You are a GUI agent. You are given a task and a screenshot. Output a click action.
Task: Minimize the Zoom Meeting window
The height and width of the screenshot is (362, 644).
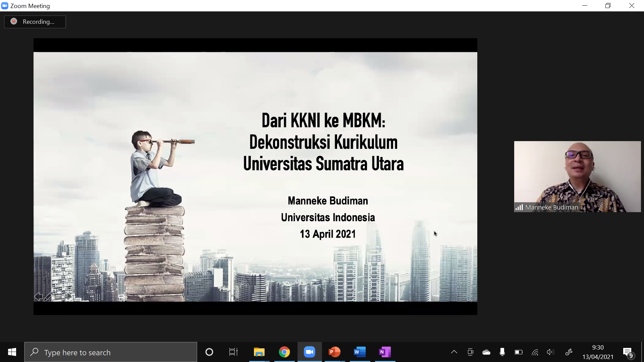pos(585,6)
